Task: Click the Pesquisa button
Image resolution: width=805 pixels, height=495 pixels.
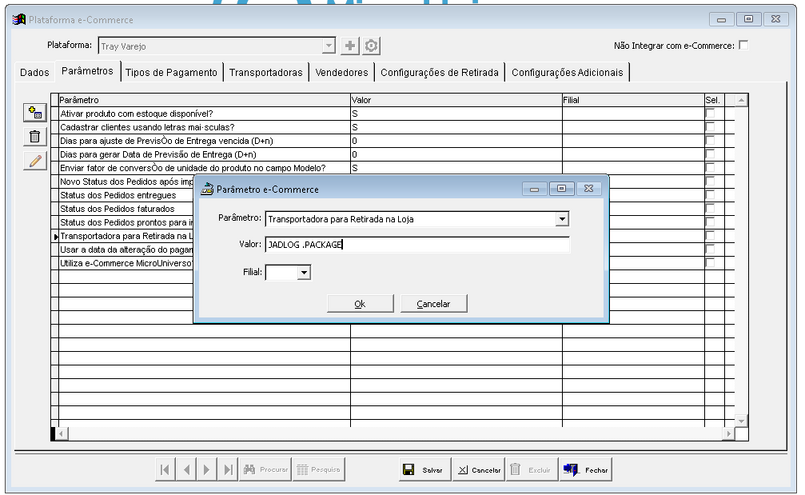Action: [x=319, y=469]
